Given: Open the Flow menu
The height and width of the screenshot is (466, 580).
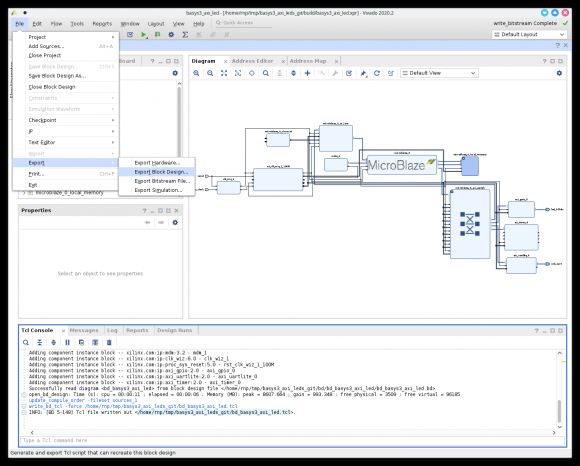Looking at the screenshot, I should pyautogui.click(x=56, y=24).
